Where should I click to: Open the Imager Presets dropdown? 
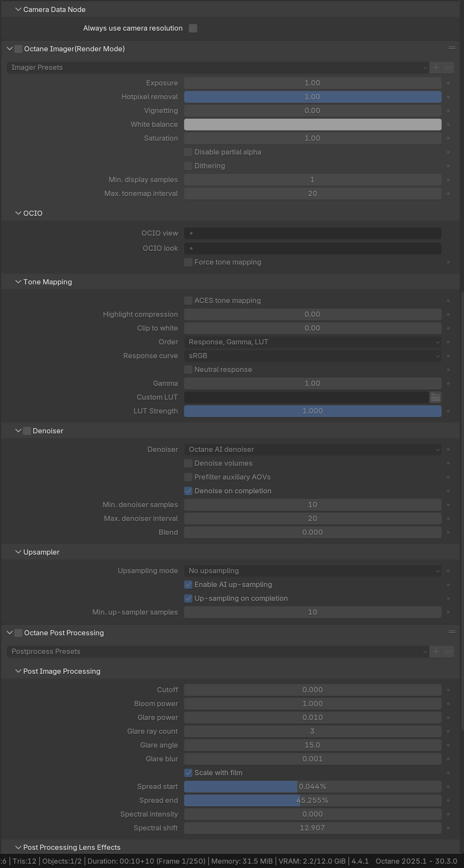pyautogui.click(x=218, y=67)
